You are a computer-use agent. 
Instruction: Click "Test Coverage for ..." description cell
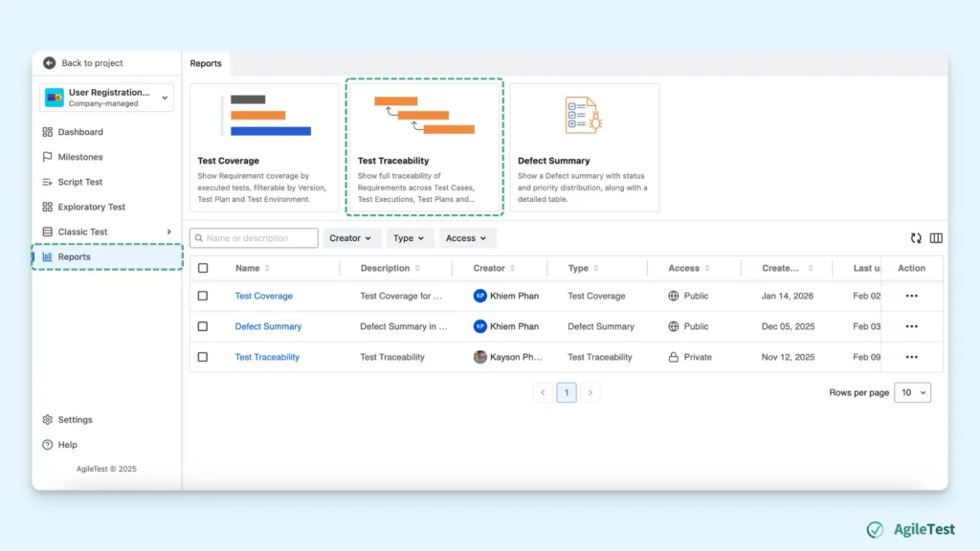(x=401, y=296)
